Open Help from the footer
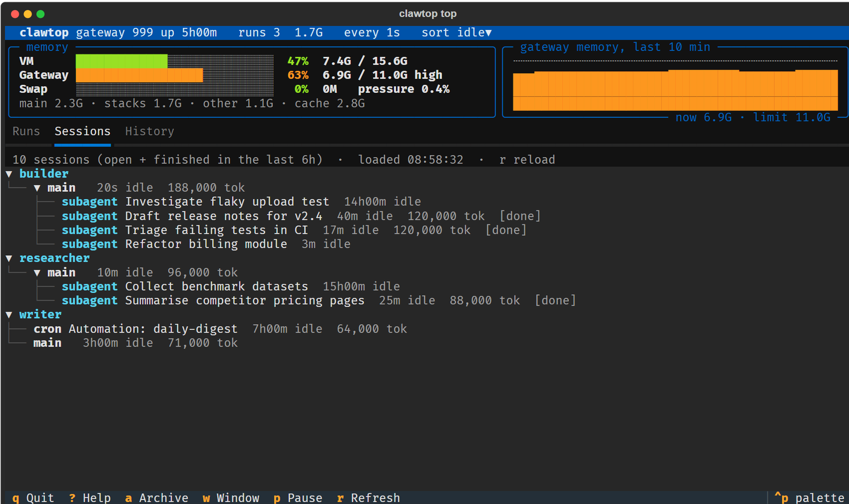 [x=90, y=498]
